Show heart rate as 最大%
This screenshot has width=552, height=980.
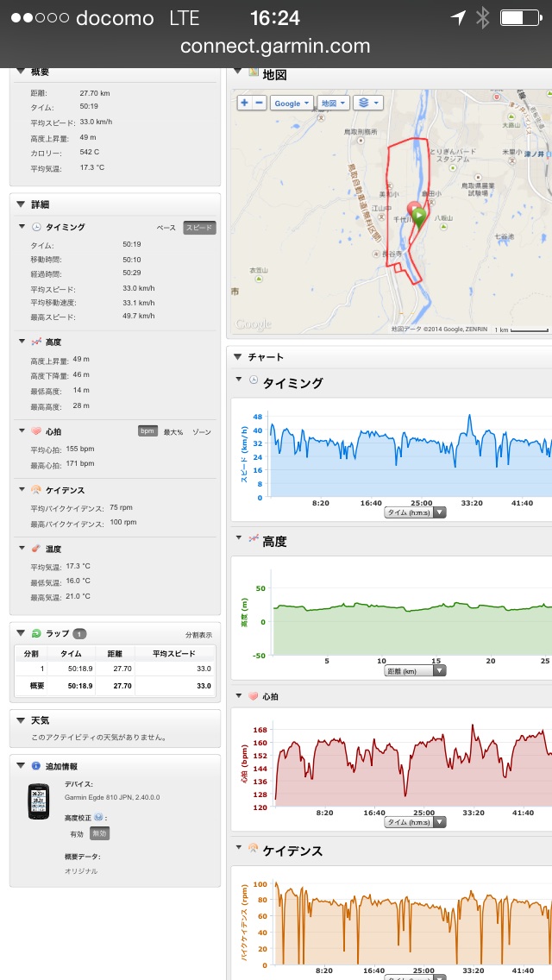(x=173, y=432)
